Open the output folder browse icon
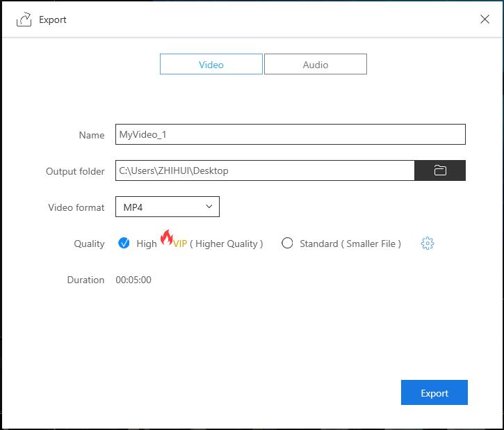The width and height of the screenshot is (504, 430). 440,170
